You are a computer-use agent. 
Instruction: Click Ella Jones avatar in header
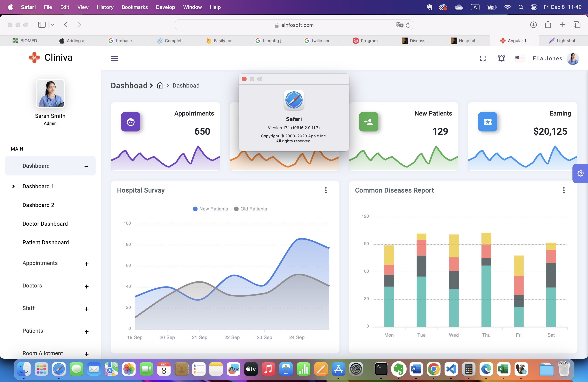573,59
